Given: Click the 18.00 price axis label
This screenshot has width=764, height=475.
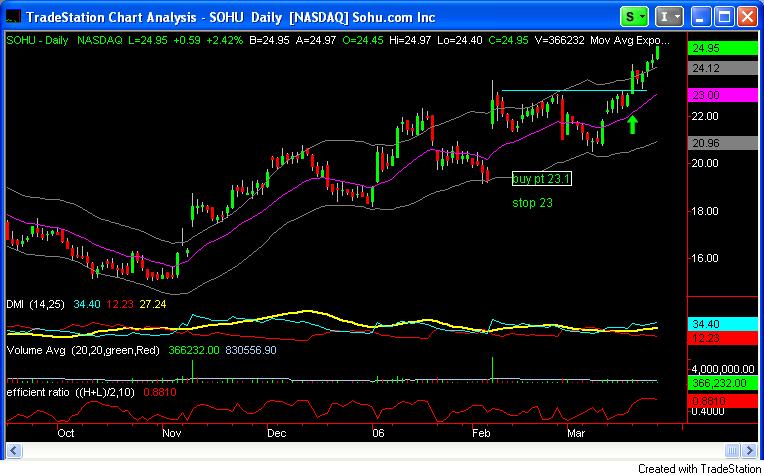Looking at the screenshot, I should click(x=705, y=211).
